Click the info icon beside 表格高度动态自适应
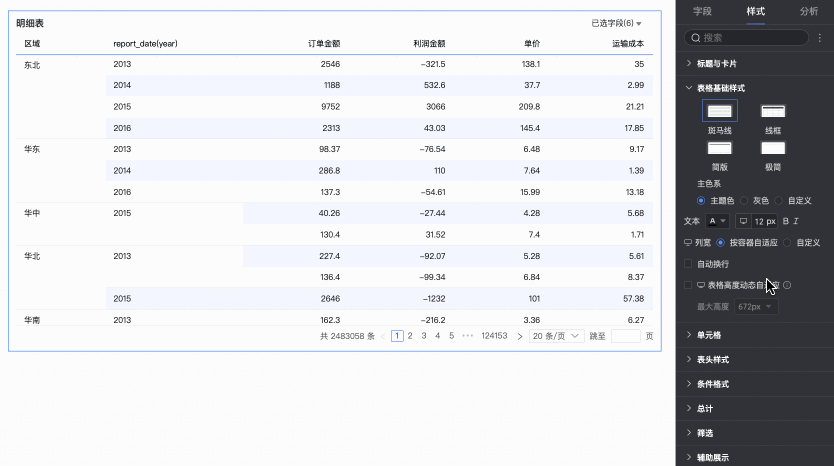This screenshot has width=834, height=466. coord(787,285)
